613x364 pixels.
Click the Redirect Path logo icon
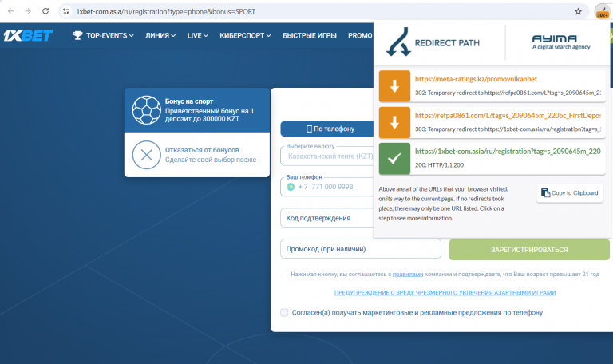click(x=398, y=42)
